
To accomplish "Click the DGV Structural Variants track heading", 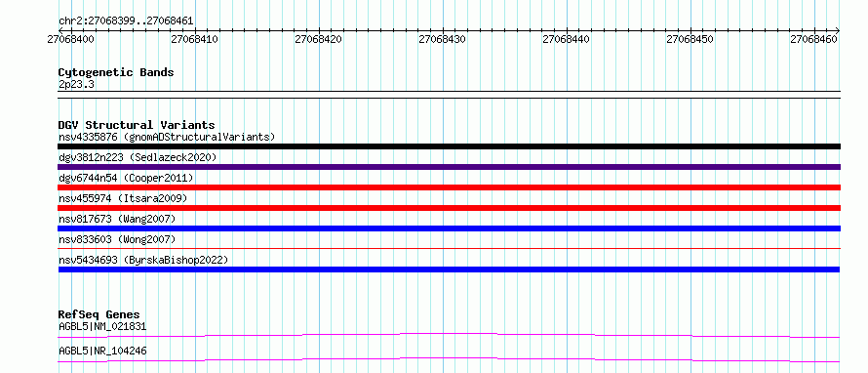I will (137, 125).
